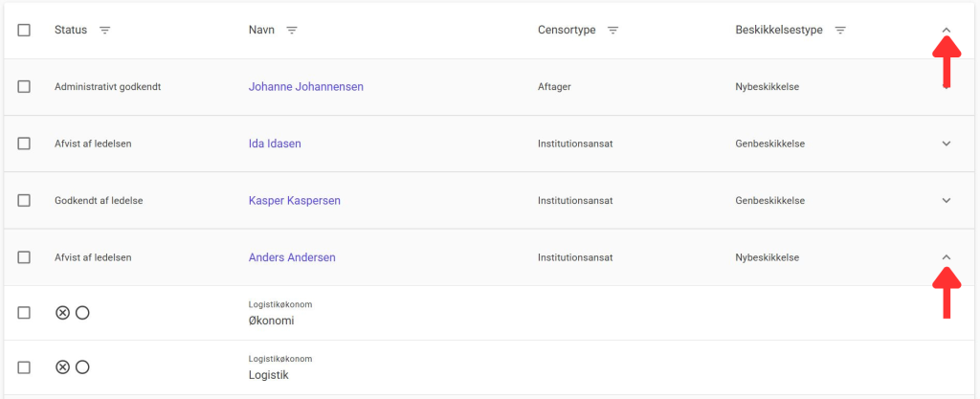Viewport: 980px width, 399px height.
Task: Open the filter for the Navn column
Action: tap(292, 31)
